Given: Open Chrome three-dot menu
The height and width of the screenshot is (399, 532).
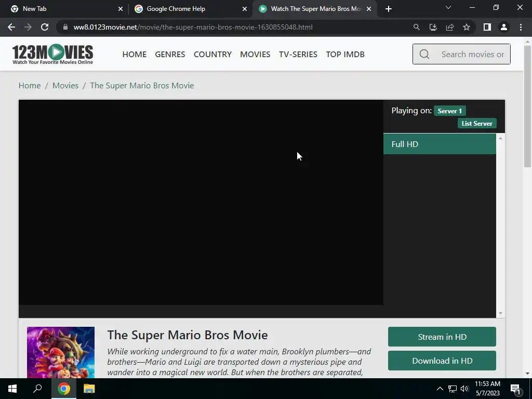Looking at the screenshot, I should click(x=521, y=27).
